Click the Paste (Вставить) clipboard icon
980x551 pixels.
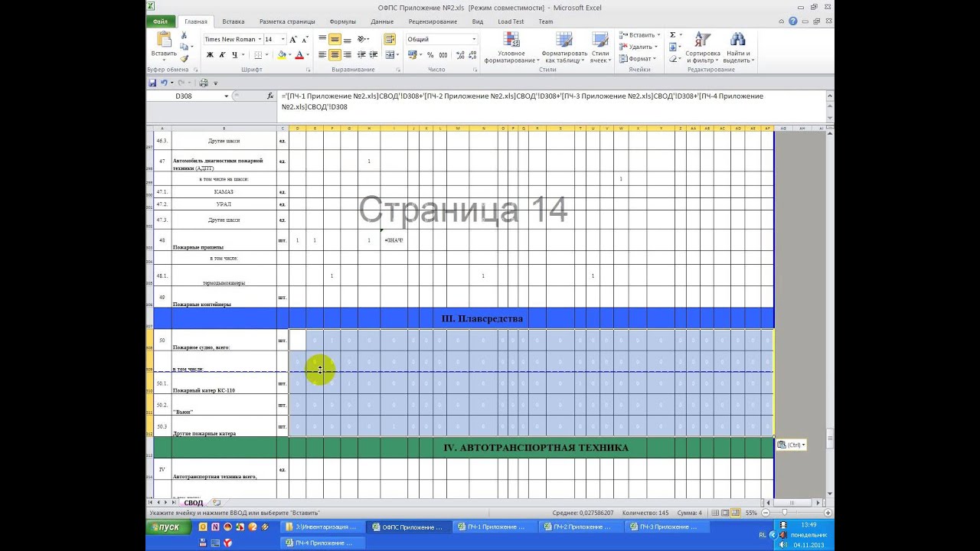[x=163, y=40]
